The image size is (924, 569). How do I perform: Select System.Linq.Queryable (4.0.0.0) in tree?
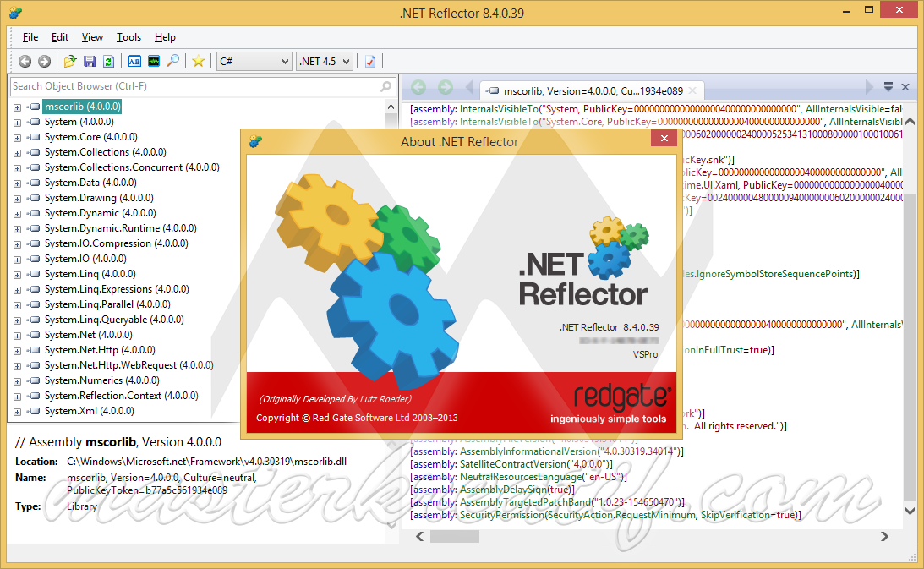pyautogui.click(x=114, y=320)
